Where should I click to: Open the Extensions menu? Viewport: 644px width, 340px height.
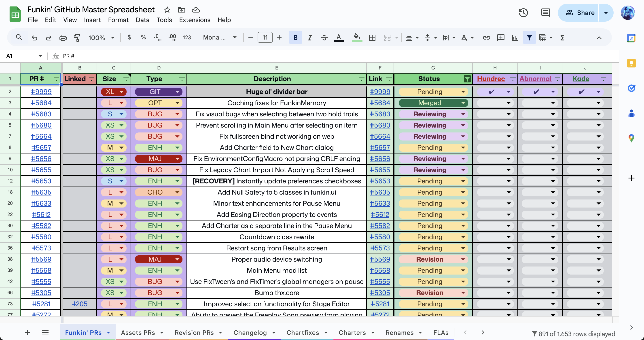pos(195,20)
